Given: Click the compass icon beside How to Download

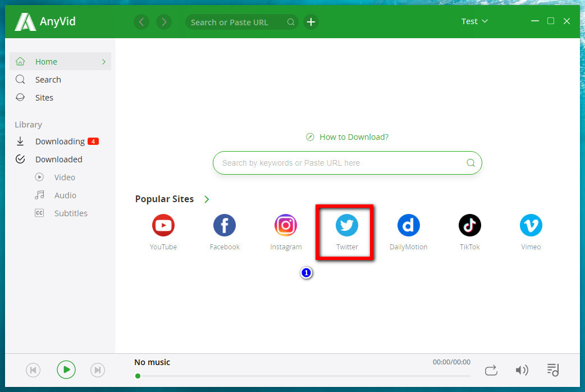Looking at the screenshot, I should [x=310, y=137].
